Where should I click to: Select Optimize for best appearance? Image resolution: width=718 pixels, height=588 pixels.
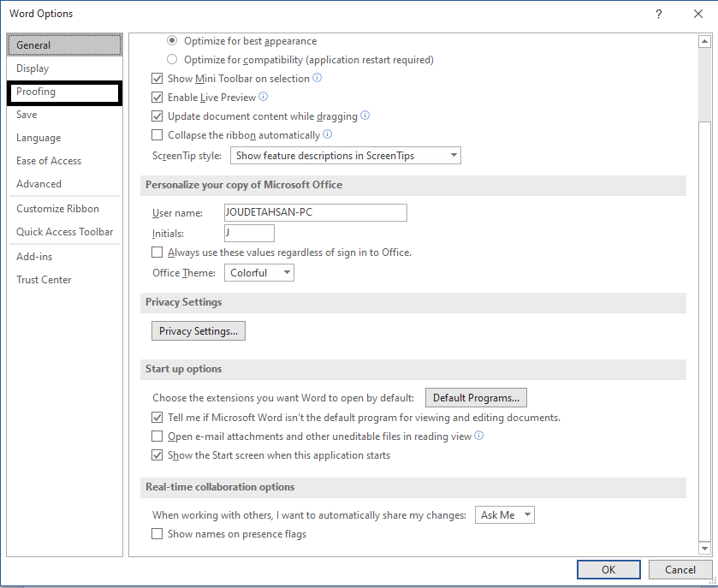pyautogui.click(x=172, y=41)
